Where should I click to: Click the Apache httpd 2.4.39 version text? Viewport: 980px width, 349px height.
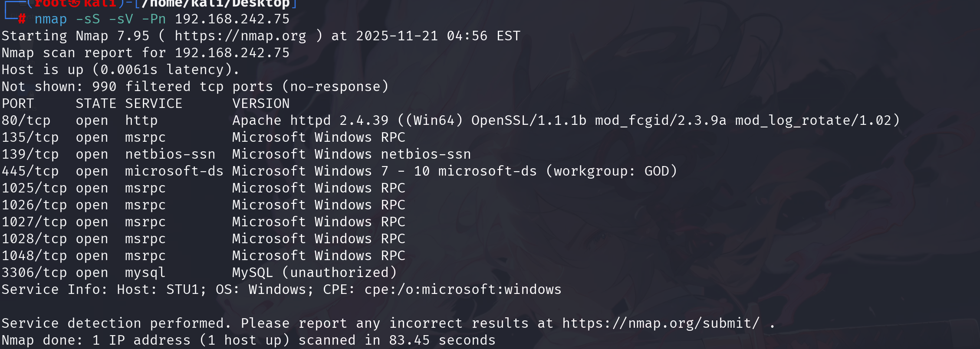click(310, 121)
